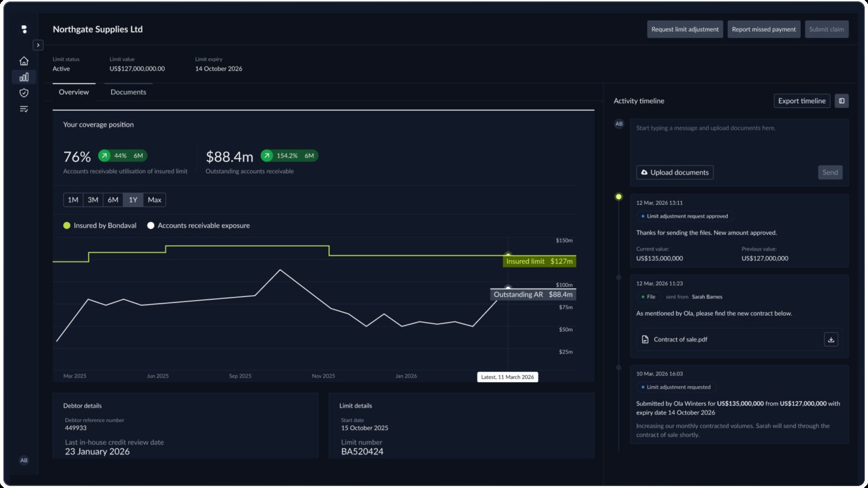Click the Latest, 11 March 2026 chart marker
Image resolution: width=868 pixels, height=488 pixels.
pos(508,376)
